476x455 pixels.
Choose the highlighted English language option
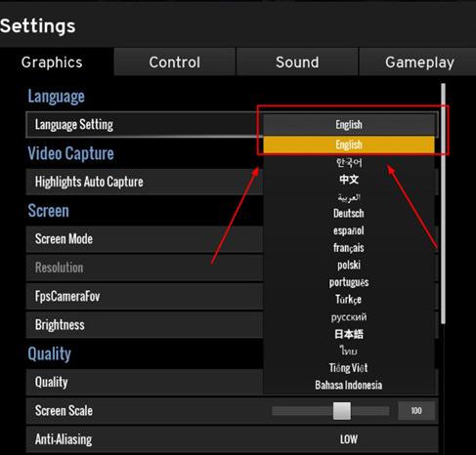tap(349, 145)
